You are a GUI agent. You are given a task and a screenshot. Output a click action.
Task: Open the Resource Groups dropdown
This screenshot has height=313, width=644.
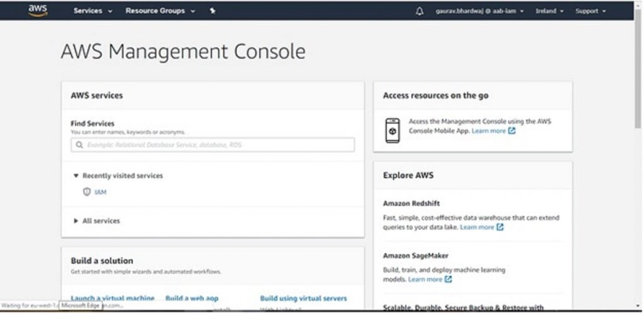point(160,11)
